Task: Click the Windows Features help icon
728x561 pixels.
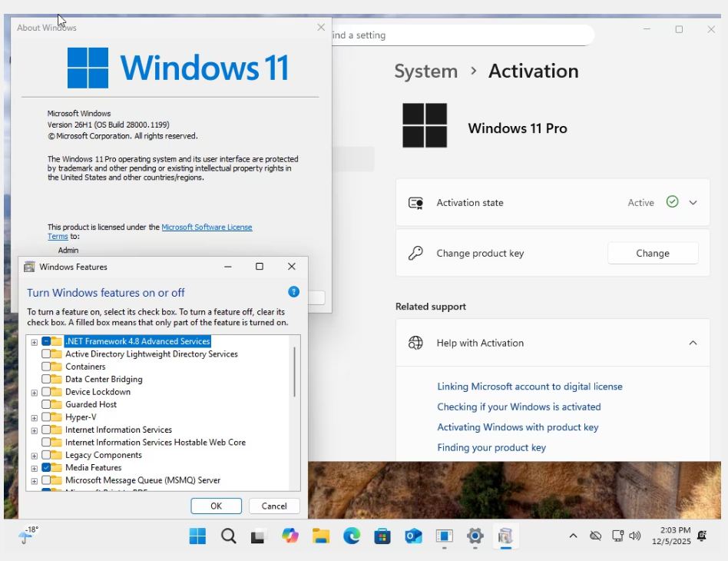Action: tap(293, 292)
